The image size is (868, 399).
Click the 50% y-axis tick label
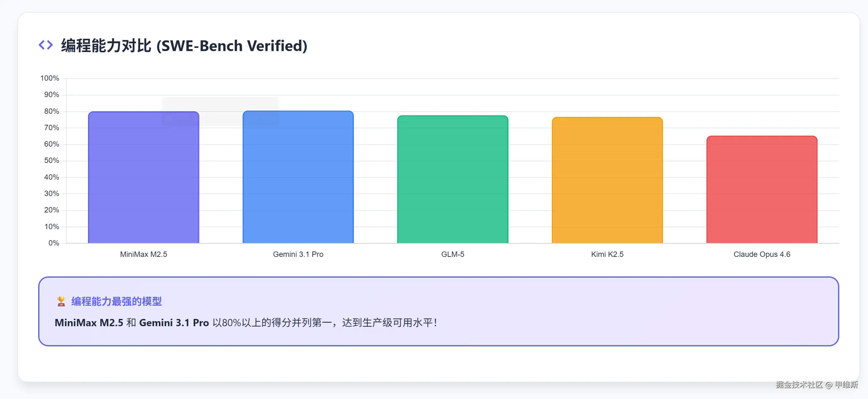pos(51,160)
